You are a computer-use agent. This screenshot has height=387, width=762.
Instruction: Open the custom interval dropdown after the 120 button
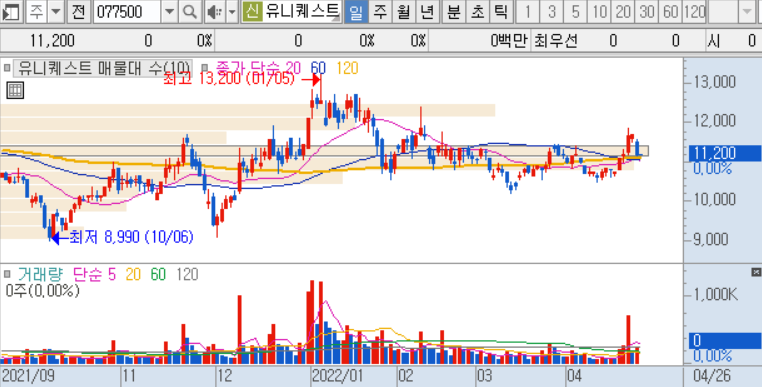coord(747,12)
